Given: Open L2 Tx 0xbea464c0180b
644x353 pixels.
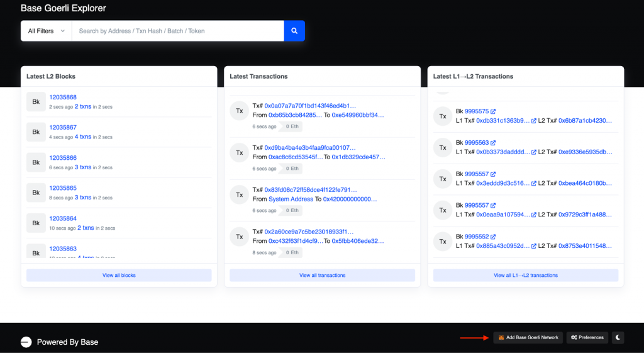Looking at the screenshot, I should click(586, 183).
